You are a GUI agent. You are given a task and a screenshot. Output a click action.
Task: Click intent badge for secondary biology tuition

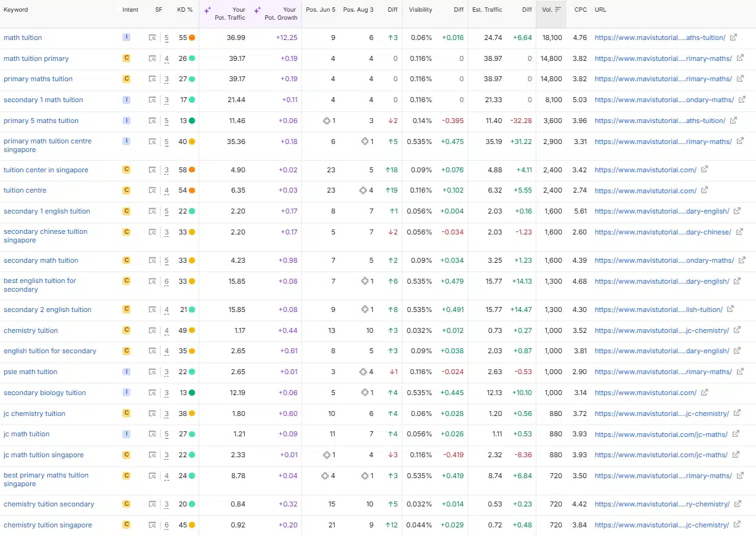point(126,393)
